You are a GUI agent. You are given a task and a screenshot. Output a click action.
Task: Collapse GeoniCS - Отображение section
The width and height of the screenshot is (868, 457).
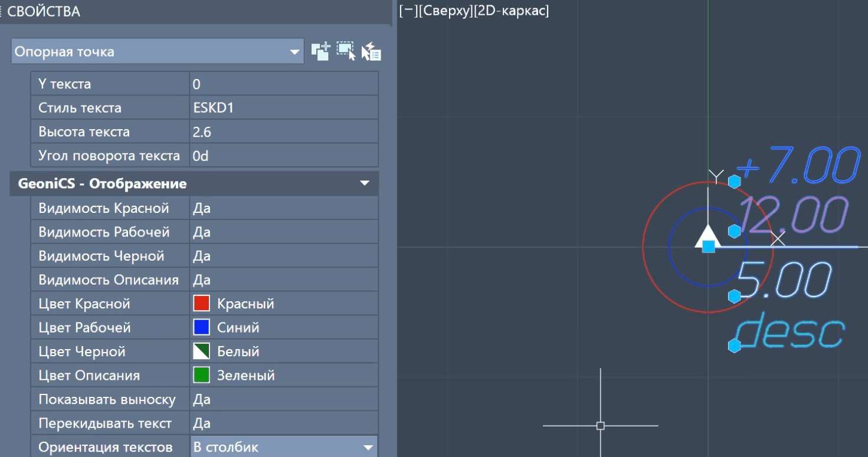[365, 184]
